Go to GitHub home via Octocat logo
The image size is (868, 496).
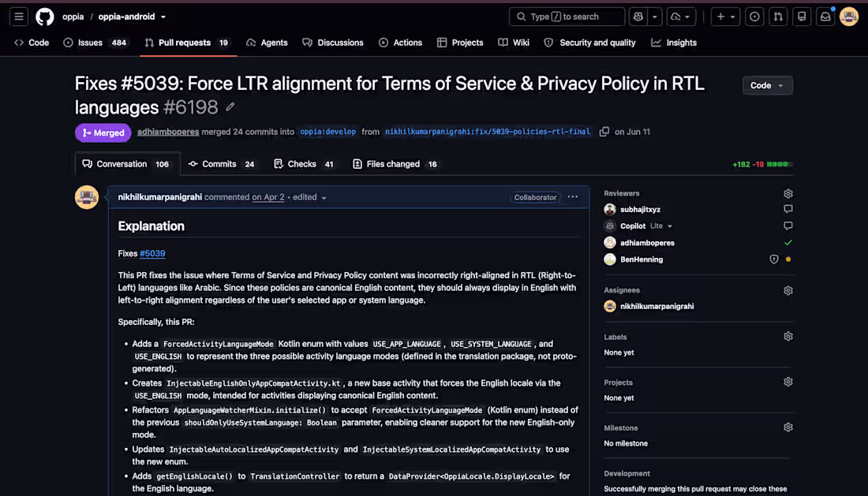pos(45,17)
